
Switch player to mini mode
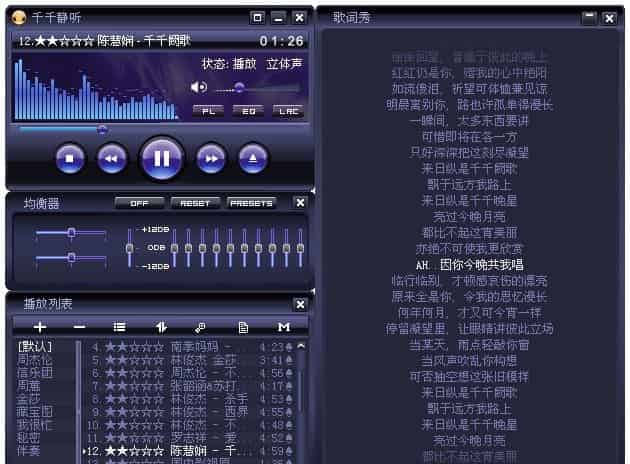tap(257, 18)
